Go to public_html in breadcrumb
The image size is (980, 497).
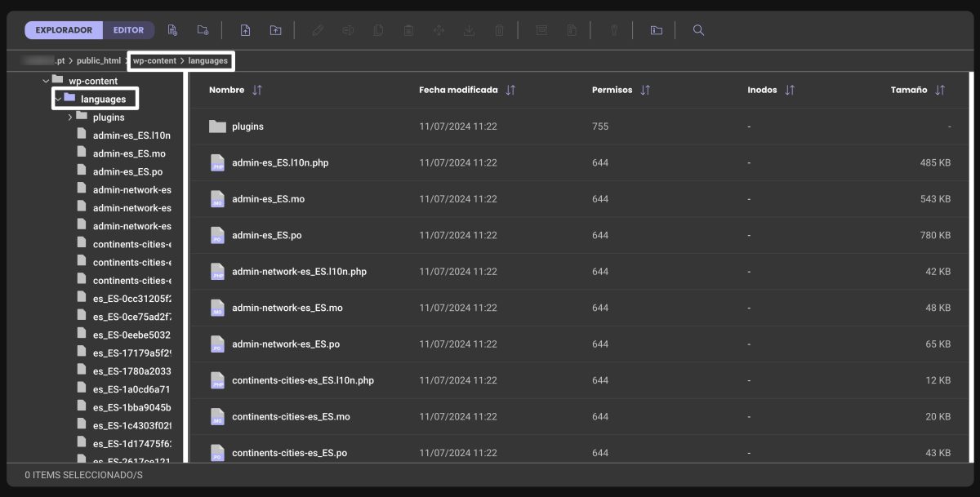99,61
